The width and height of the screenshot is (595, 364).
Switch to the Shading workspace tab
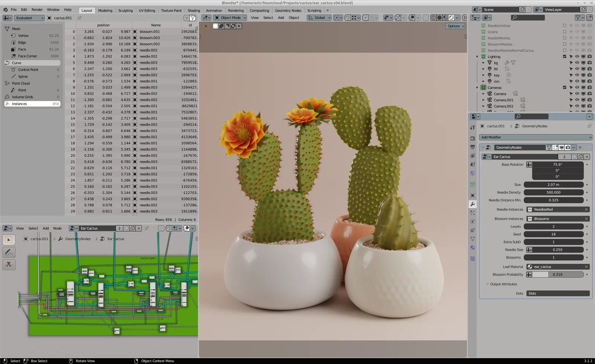193,10
